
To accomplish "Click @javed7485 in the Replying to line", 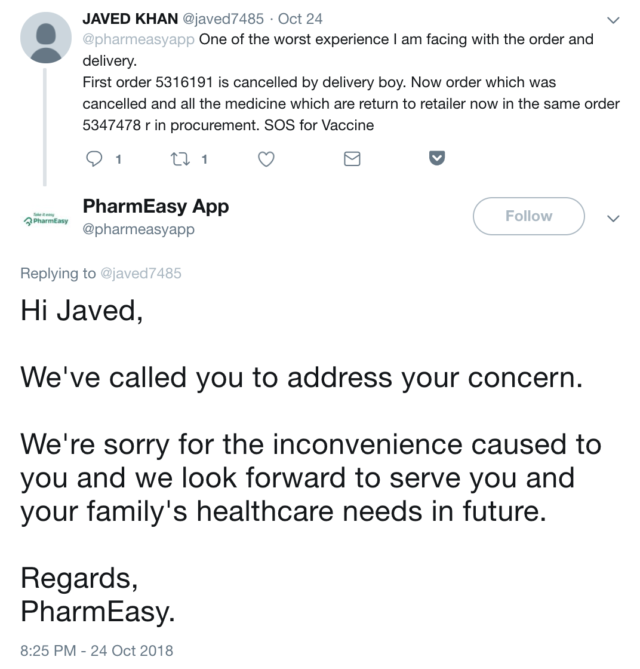I will click(141, 273).
